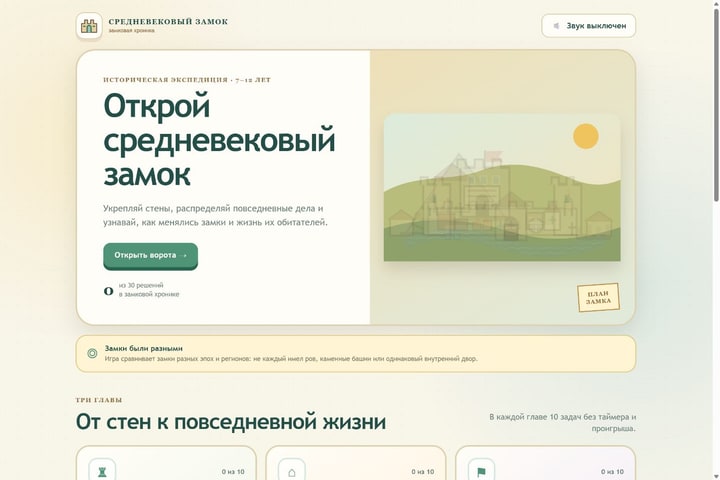Click the "замковая хроника" subtitle in header
The image size is (720, 480).
point(131,31)
